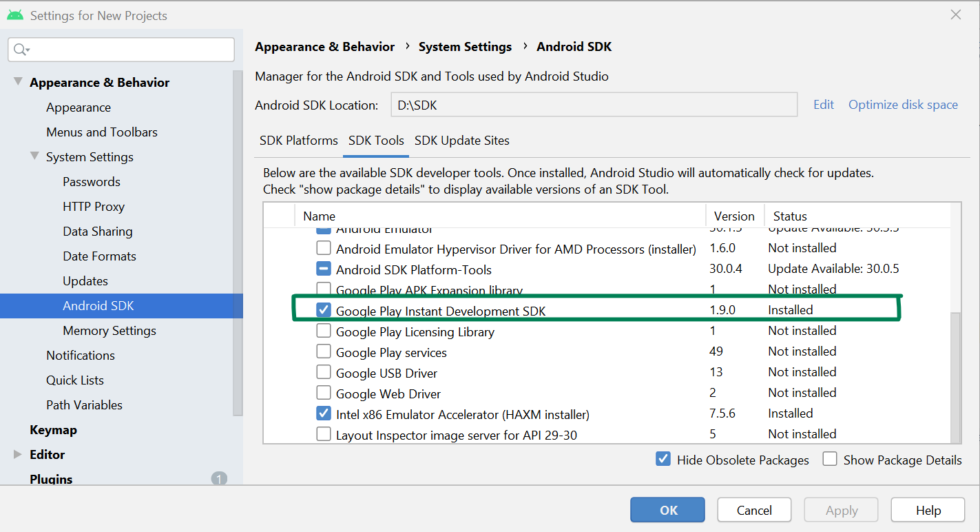Click the search magnifier icon
This screenshot has height=532, width=980.
21,50
